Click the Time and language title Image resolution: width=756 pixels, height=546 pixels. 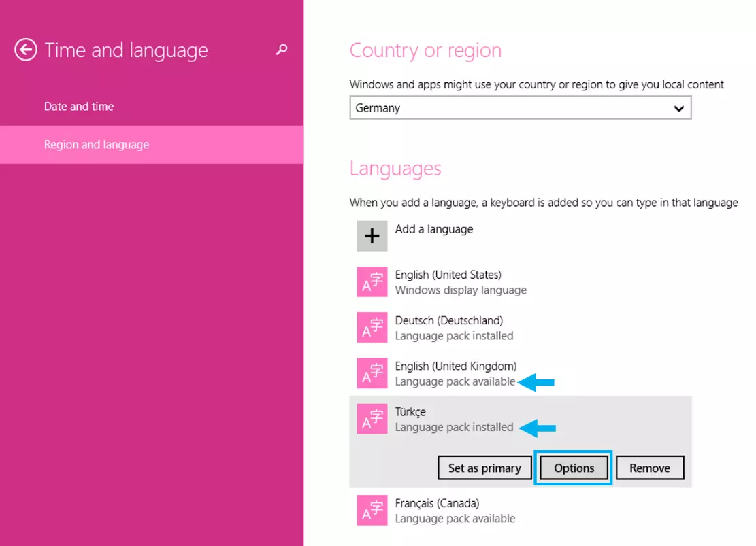coord(126,50)
